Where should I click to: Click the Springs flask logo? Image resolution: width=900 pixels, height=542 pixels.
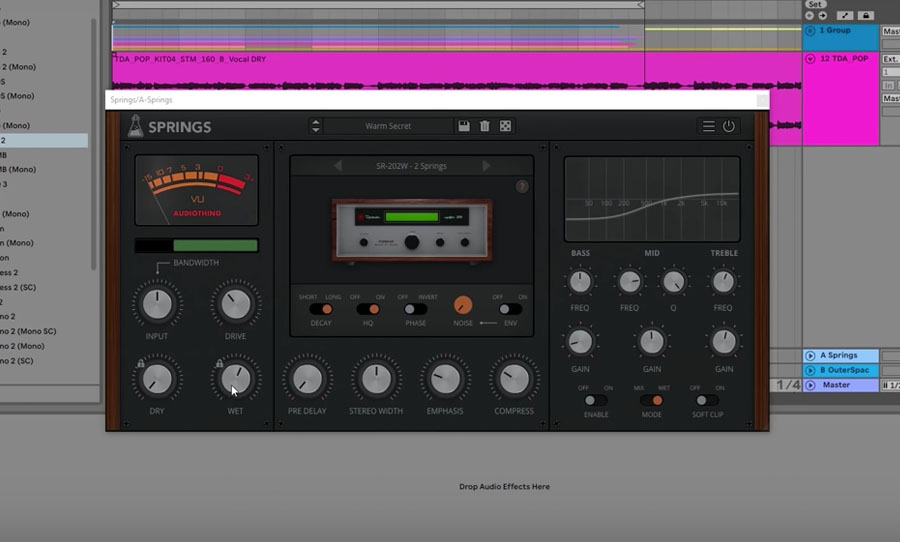pos(135,126)
